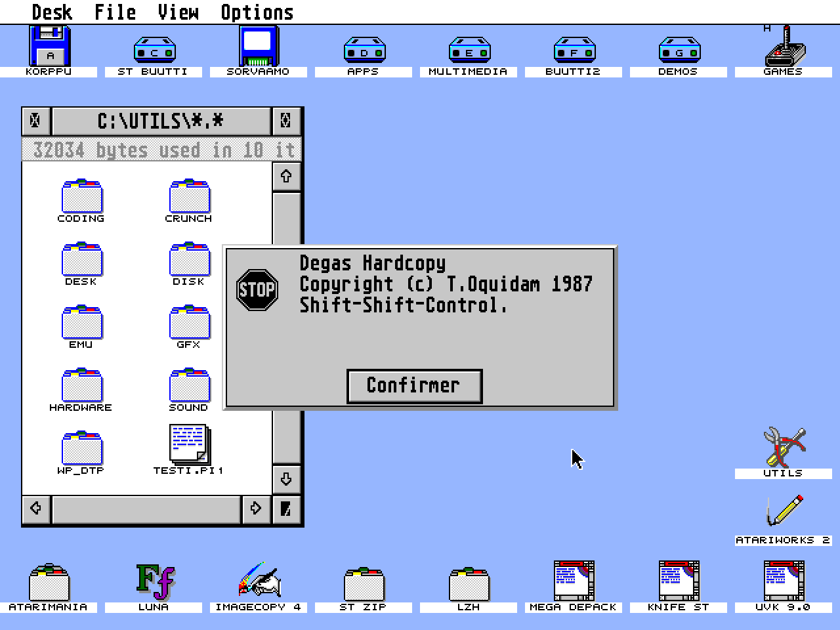Viewport: 840px width, 630px height.
Task: Select the MEGA DEPACK program icon
Action: coord(573,581)
